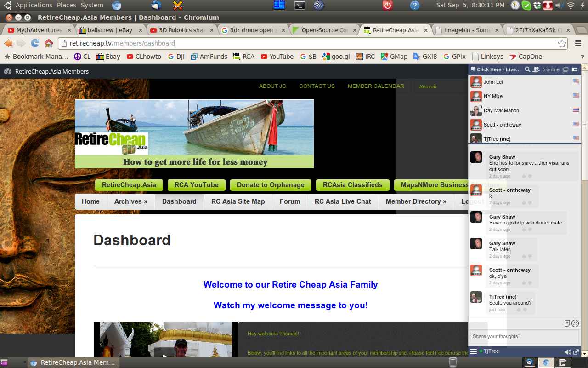Click the chat windows layout icon
The width and height of the screenshot is (588, 368).
click(565, 69)
